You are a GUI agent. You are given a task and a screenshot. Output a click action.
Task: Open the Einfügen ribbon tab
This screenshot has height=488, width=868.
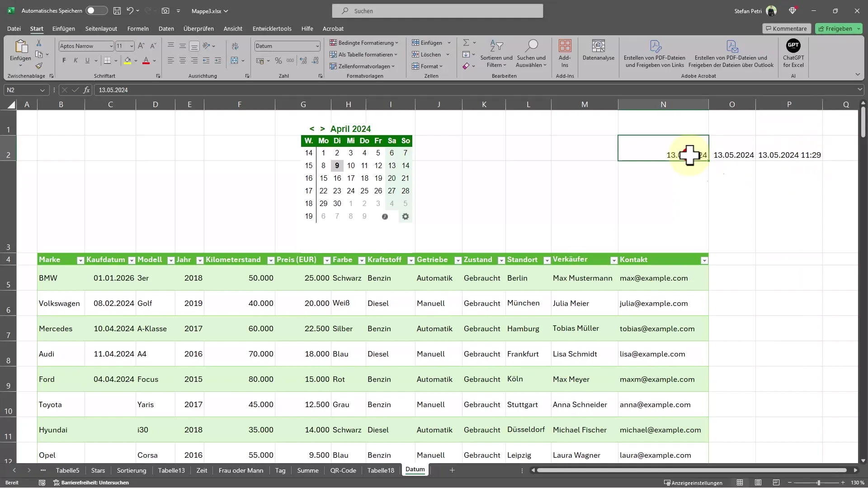click(x=63, y=28)
